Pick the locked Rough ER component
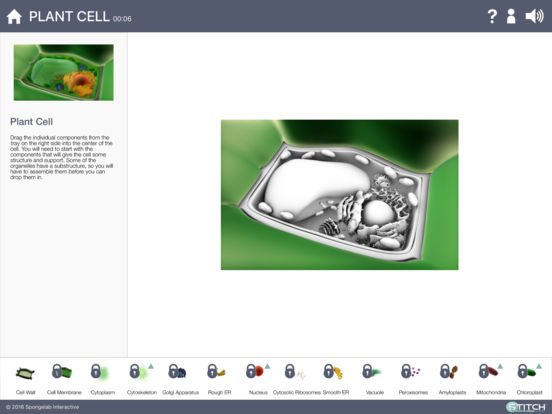The height and width of the screenshot is (414, 552). 216,371
